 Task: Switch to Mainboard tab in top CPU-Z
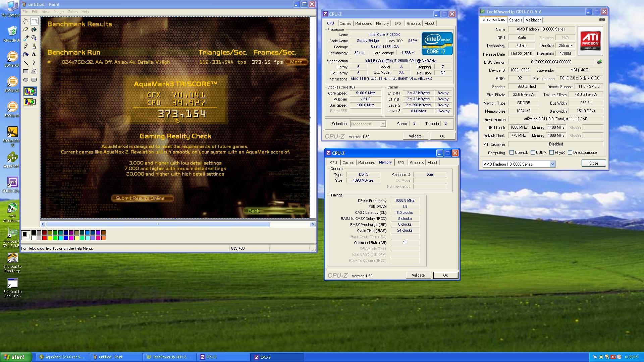[x=364, y=23]
